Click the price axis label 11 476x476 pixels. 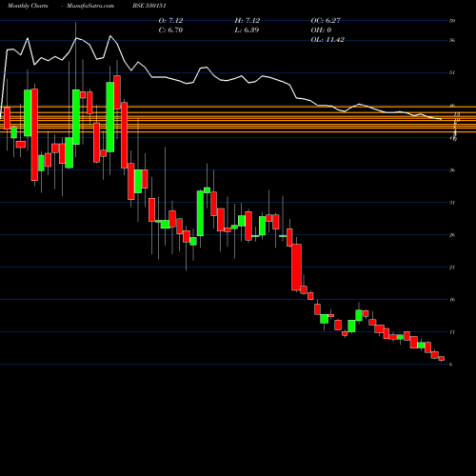[x=452, y=332]
